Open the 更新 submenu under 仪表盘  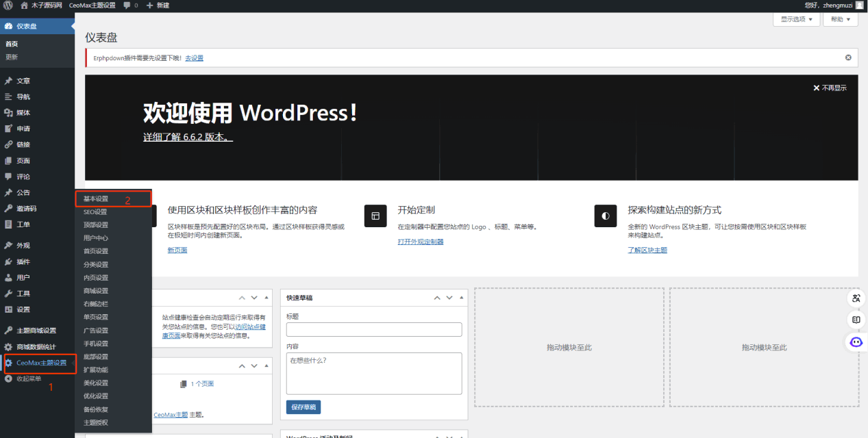pyautogui.click(x=12, y=57)
